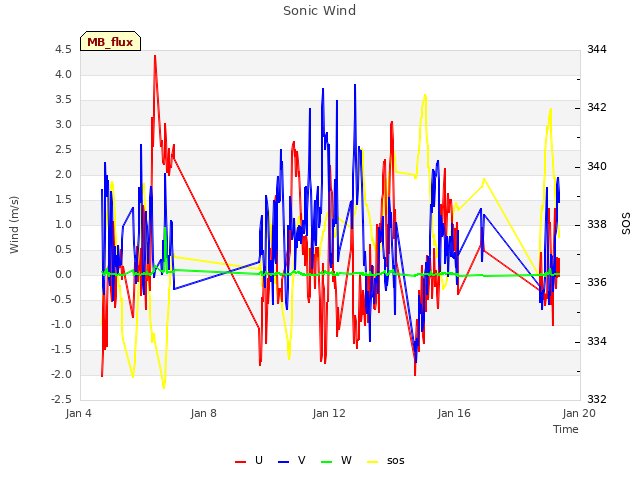Click the 4.5 left axis value

click(x=63, y=50)
